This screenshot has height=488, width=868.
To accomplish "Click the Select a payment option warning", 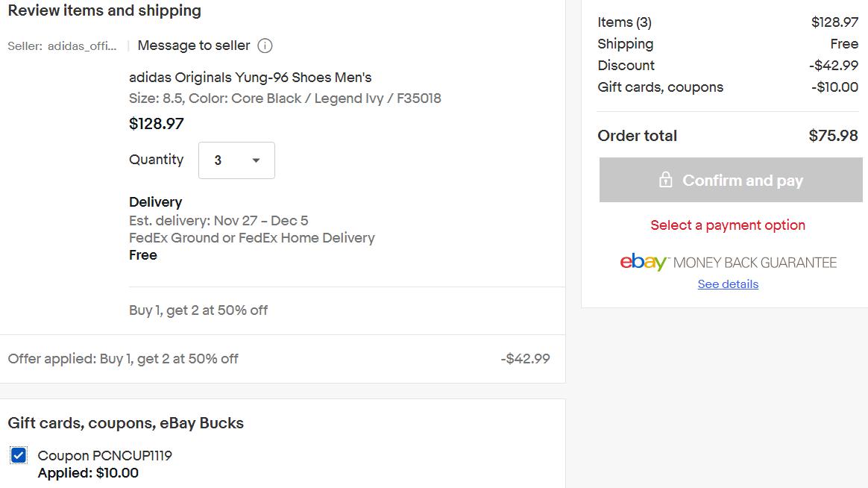I will 728,225.
